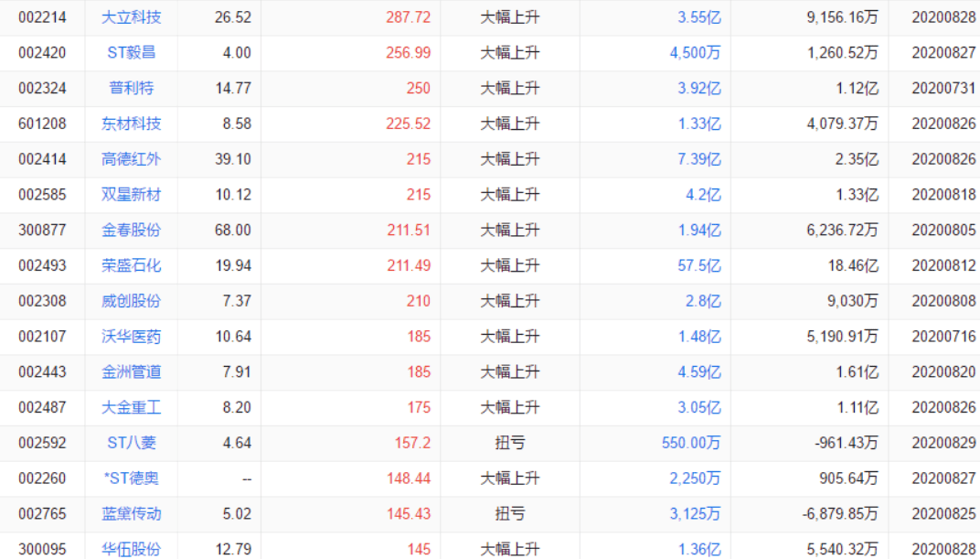Select stock code 002107
980x559 pixels.
(x=42, y=337)
